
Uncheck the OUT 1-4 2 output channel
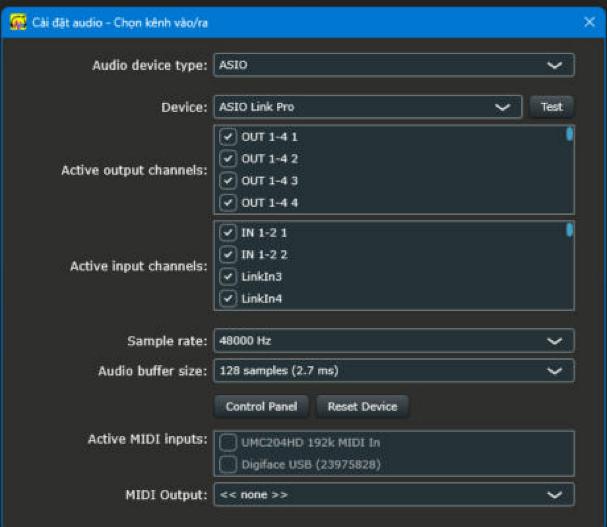(x=228, y=159)
